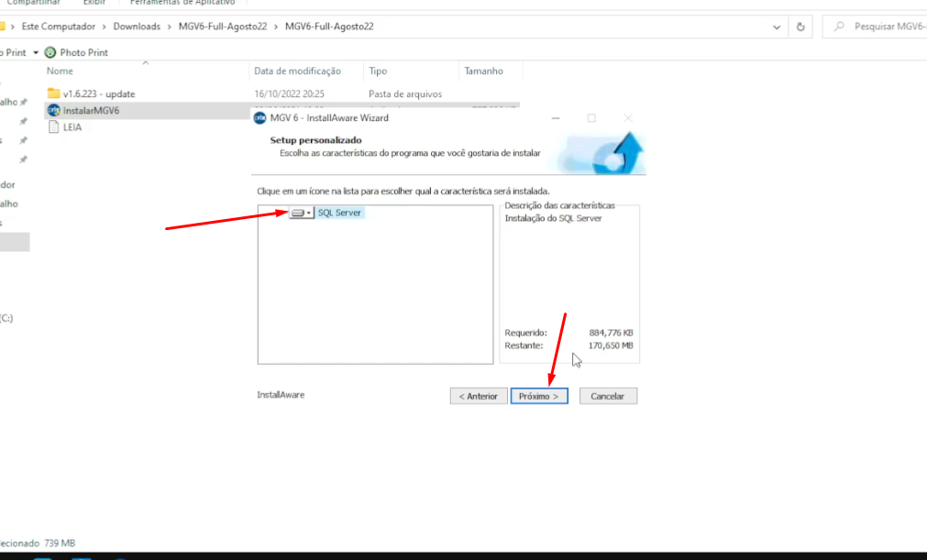Navigate to Este Computador in breadcrumb
Screen dimensions: 927x560
[59, 27]
